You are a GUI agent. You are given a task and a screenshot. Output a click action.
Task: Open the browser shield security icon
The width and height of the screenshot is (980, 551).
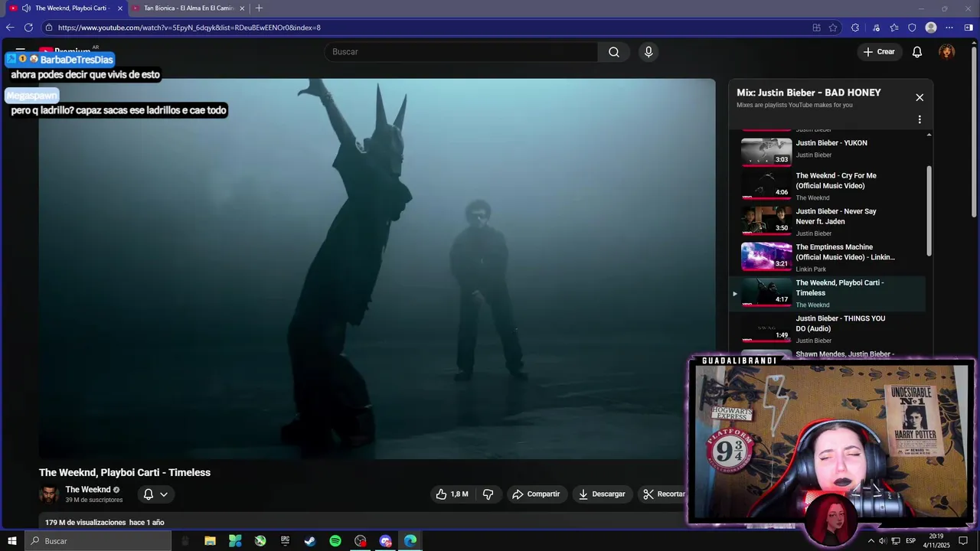click(x=912, y=28)
